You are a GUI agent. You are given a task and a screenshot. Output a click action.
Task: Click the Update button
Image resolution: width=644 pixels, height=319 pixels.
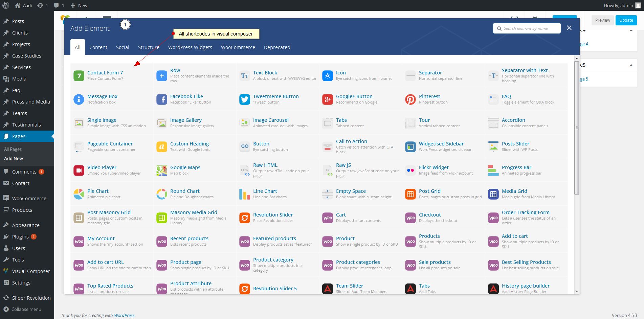tap(626, 20)
